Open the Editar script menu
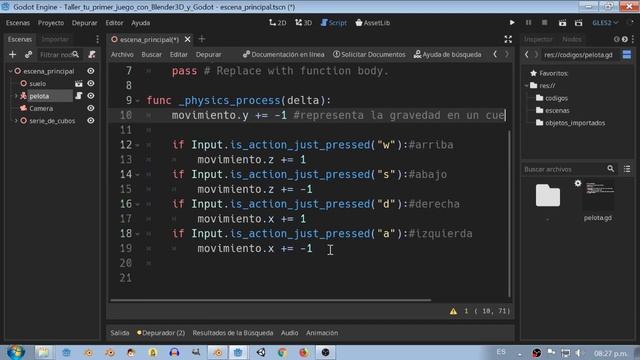Image resolution: width=640 pixels, height=360 pixels. (179, 54)
